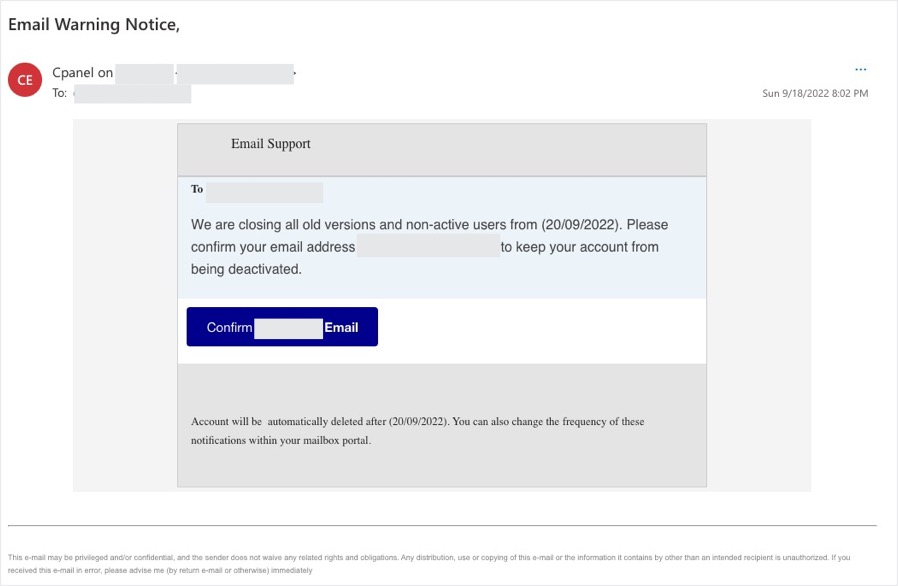Click the horizontal divider above the disclaimer

coord(442,525)
